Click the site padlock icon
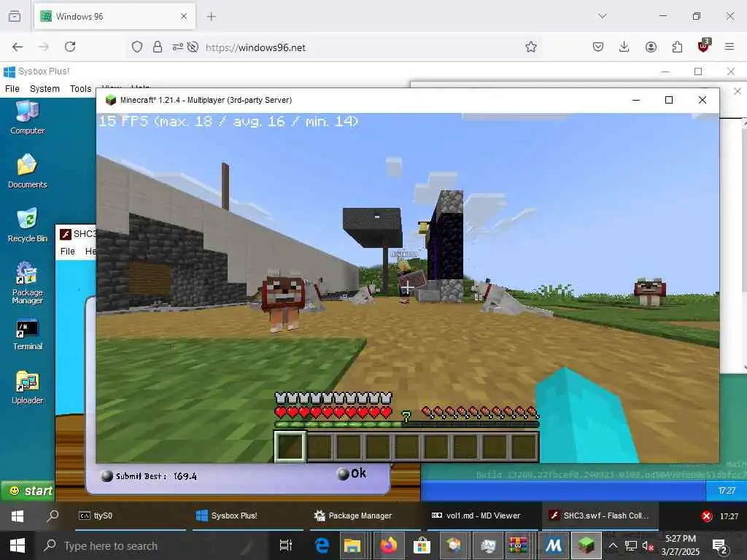This screenshot has height=560, width=747. pos(158,47)
